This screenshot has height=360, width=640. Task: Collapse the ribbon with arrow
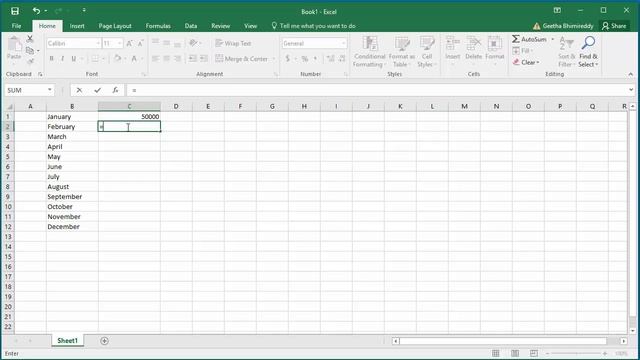(x=631, y=74)
